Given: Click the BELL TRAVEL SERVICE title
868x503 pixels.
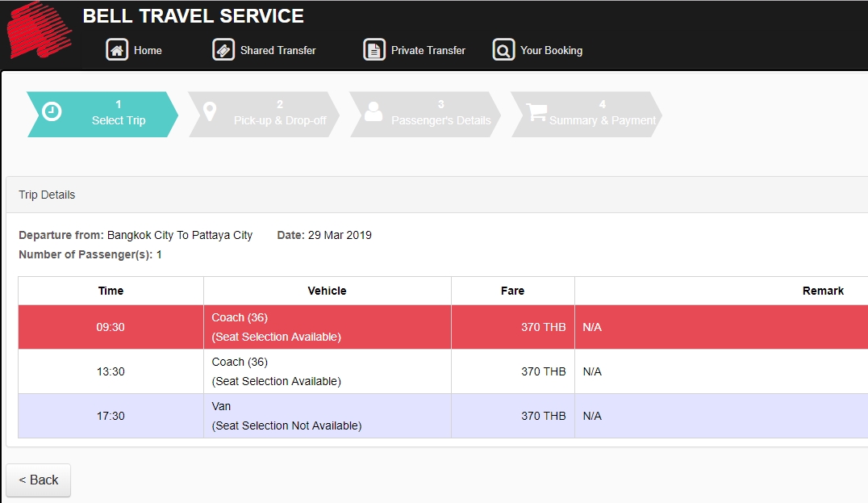Looking at the screenshot, I should 193,16.
